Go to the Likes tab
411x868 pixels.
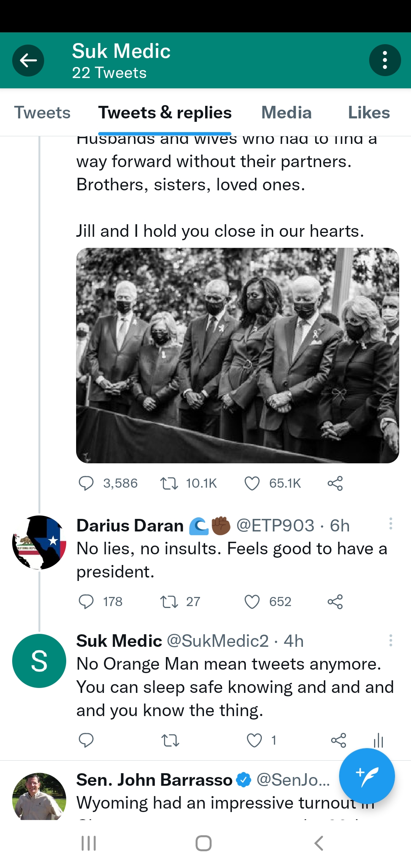point(369,113)
